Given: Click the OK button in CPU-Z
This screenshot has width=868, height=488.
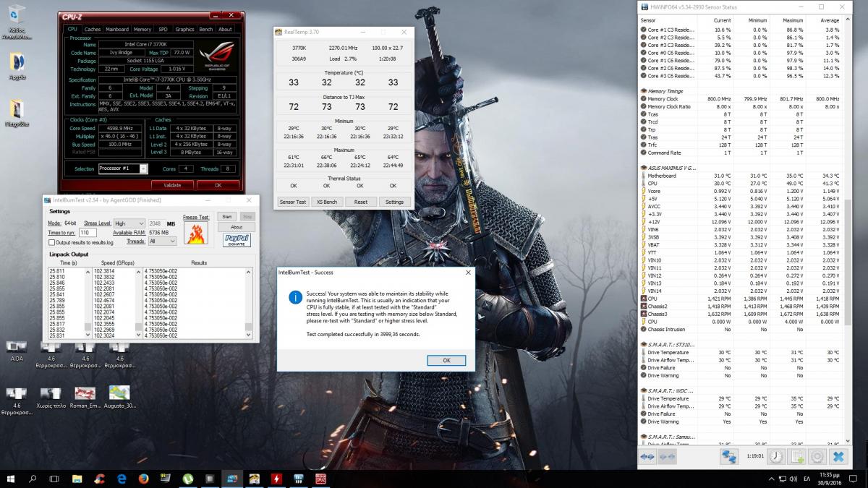Looking at the screenshot, I should tap(218, 185).
